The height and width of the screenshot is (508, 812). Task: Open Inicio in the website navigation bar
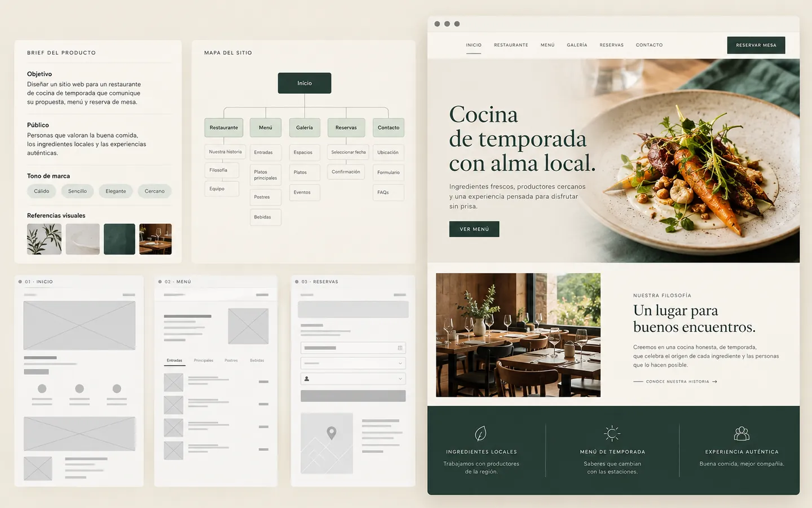[x=474, y=45]
